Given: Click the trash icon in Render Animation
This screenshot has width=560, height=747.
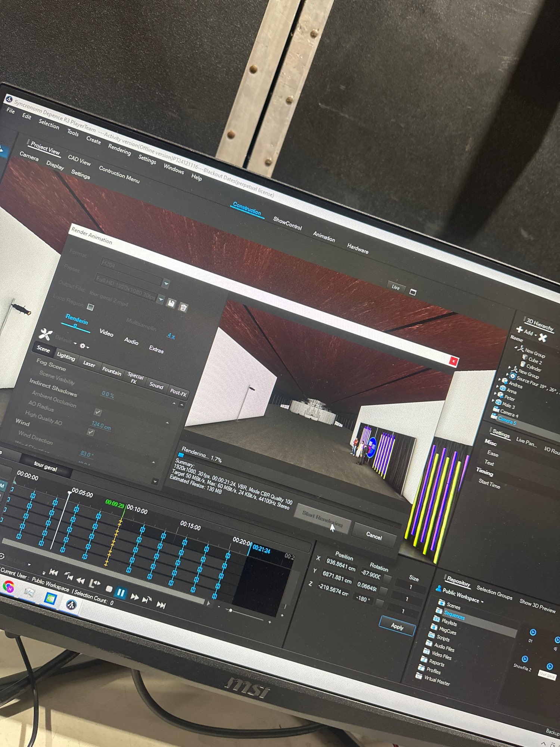Looking at the screenshot, I should [x=183, y=307].
